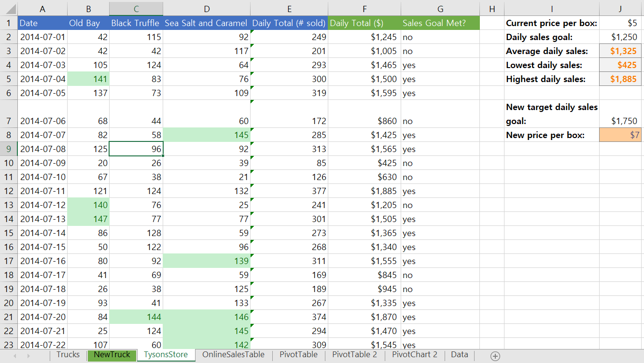Select row 9 header
Screen dimensions: 644x363
pyautogui.click(x=9, y=150)
